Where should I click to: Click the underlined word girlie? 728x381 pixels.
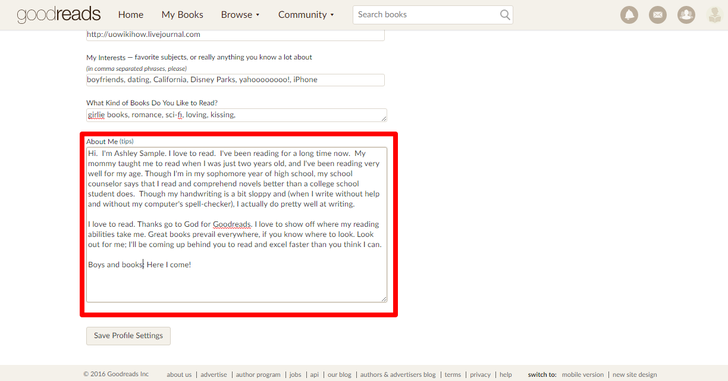click(96, 115)
